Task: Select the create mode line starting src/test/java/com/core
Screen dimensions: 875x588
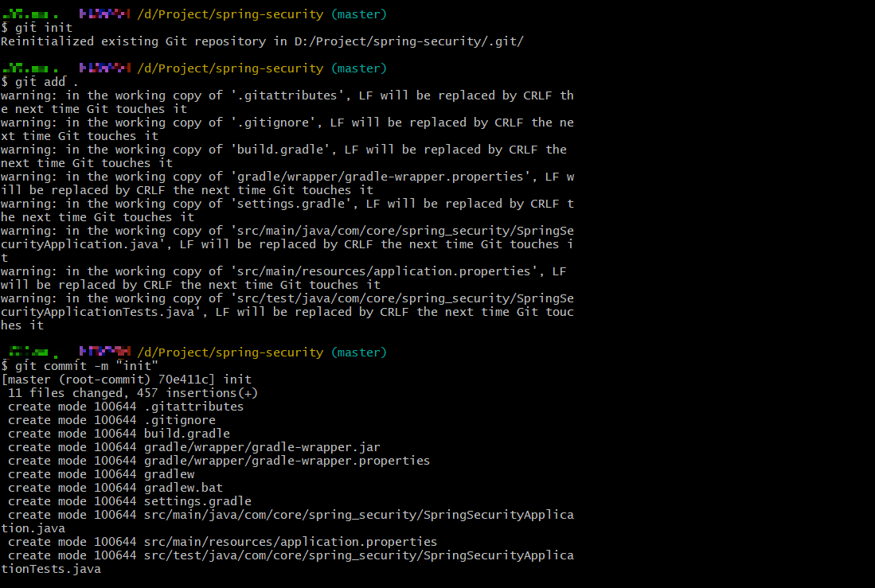Action: click(291, 555)
